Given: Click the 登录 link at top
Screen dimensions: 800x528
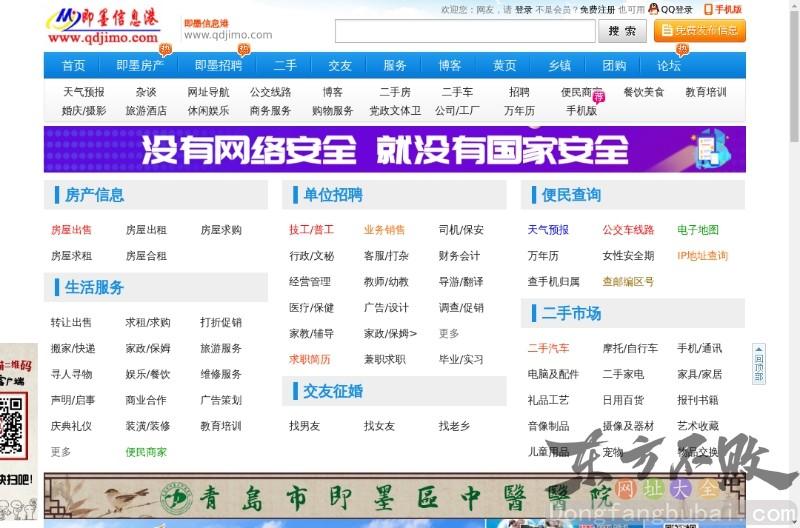Looking at the screenshot, I should point(523,10).
